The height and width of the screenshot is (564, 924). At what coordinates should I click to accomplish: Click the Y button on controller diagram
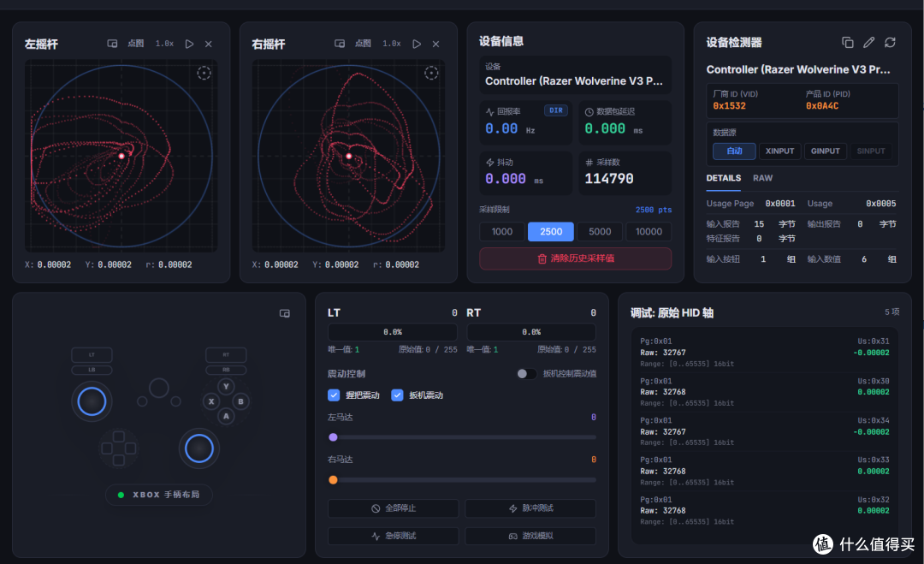point(226,387)
